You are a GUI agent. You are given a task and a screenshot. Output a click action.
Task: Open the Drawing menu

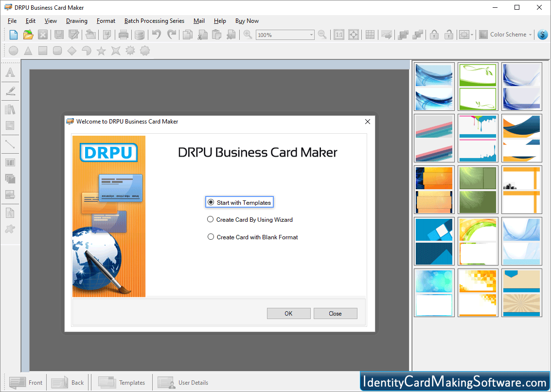tap(77, 21)
